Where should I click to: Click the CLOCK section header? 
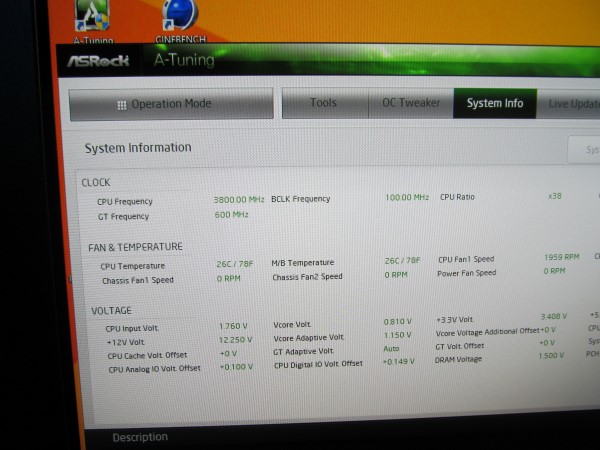pos(96,183)
